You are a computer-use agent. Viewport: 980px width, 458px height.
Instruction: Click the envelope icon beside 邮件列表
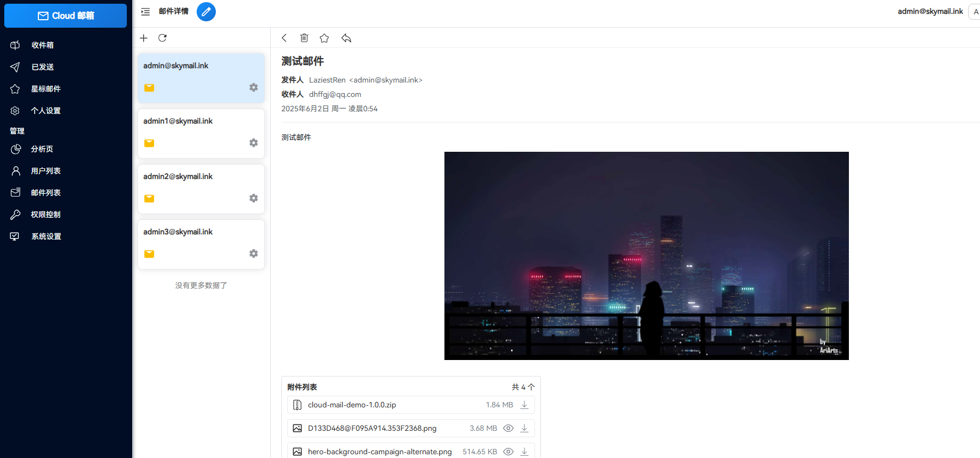[15, 192]
